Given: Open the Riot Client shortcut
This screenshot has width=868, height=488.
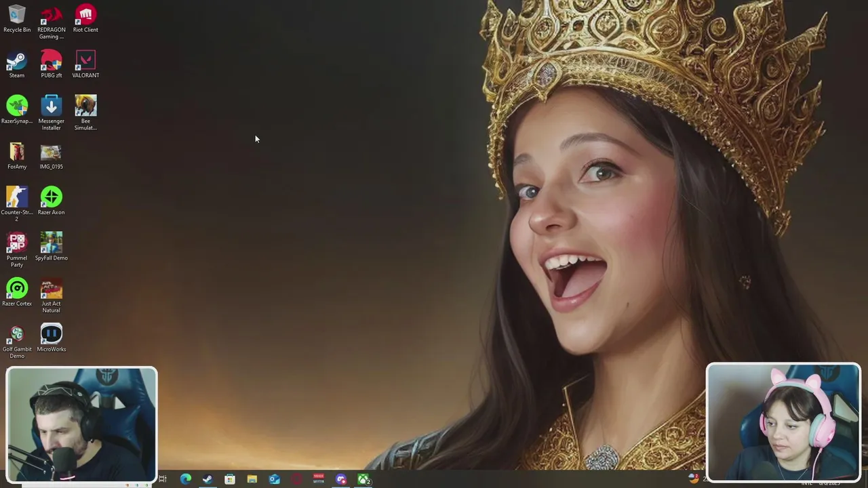Looking at the screenshot, I should coord(85,18).
